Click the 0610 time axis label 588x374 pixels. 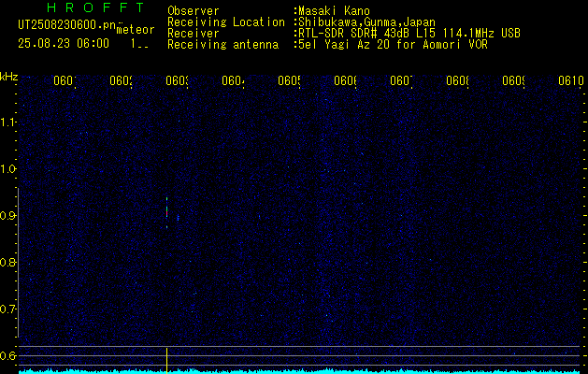pos(571,80)
